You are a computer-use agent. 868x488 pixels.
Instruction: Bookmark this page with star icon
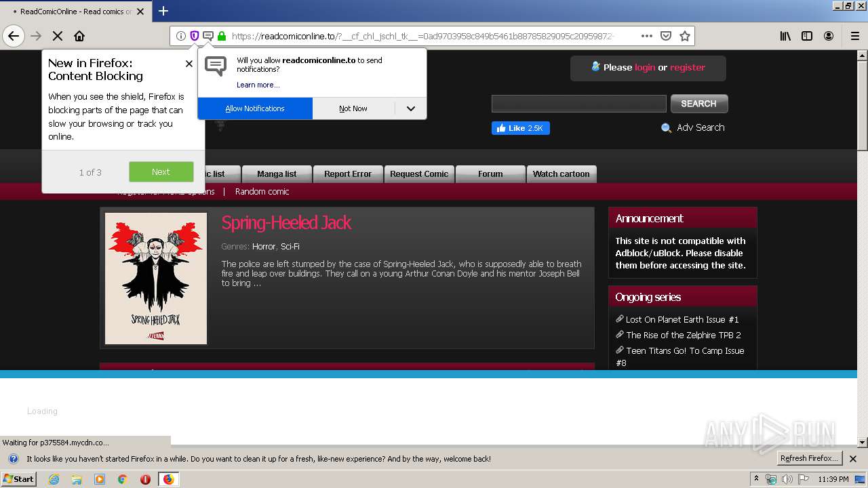(685, 36)
